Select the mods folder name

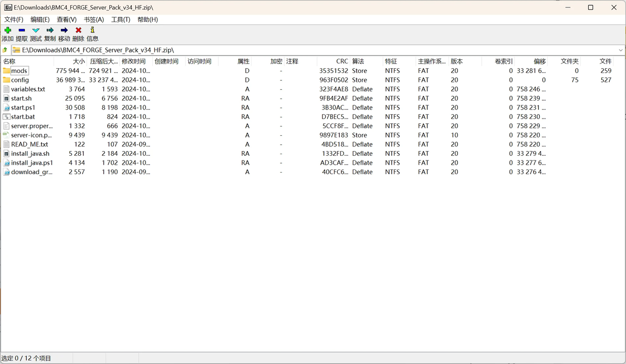click(19, 71)
